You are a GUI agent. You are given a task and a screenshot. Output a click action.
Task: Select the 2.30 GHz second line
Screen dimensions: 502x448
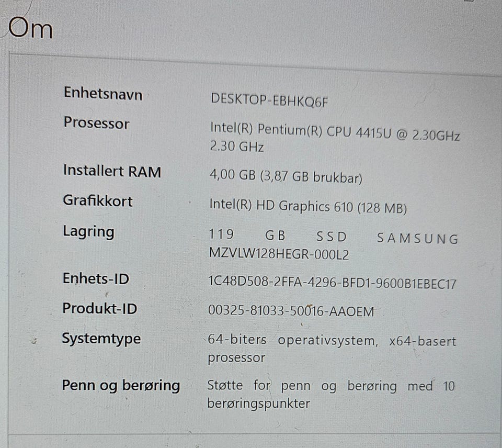(236, 147)
